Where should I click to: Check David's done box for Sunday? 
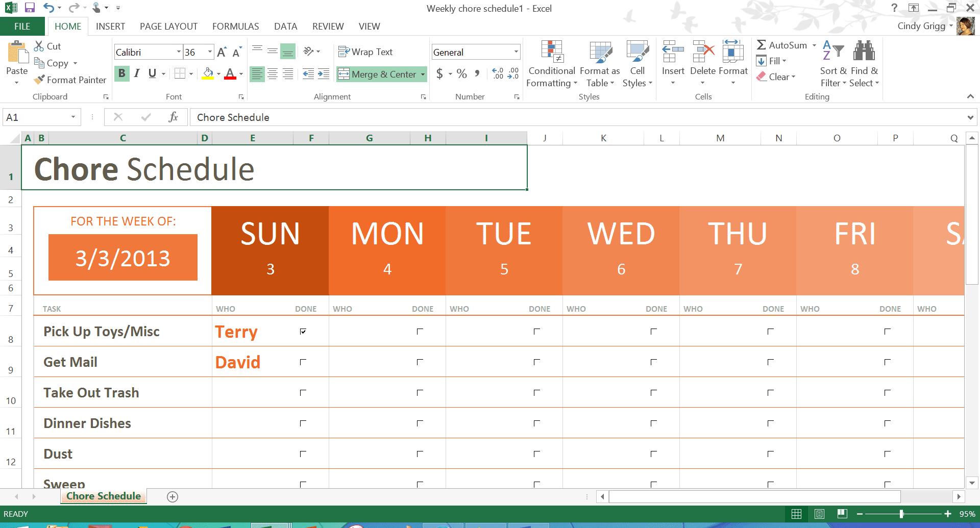303,362
